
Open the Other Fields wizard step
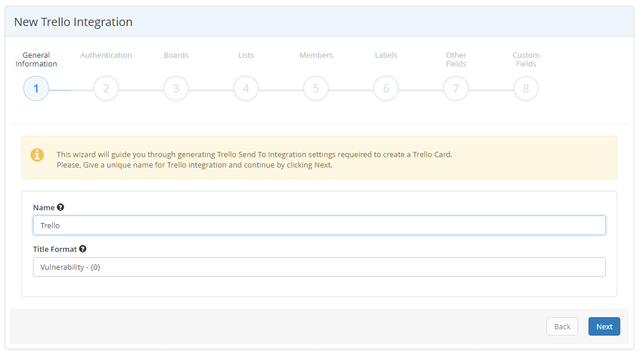(456, 59)
